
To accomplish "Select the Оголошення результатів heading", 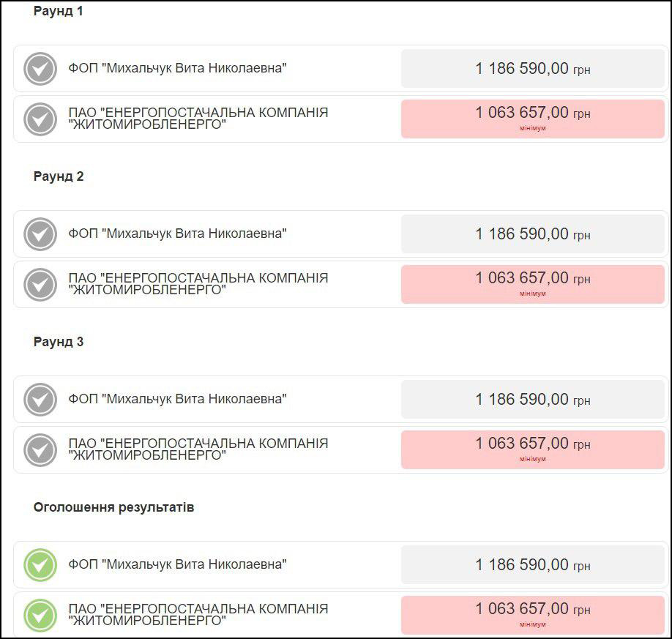I will click(x=113, y=507).
